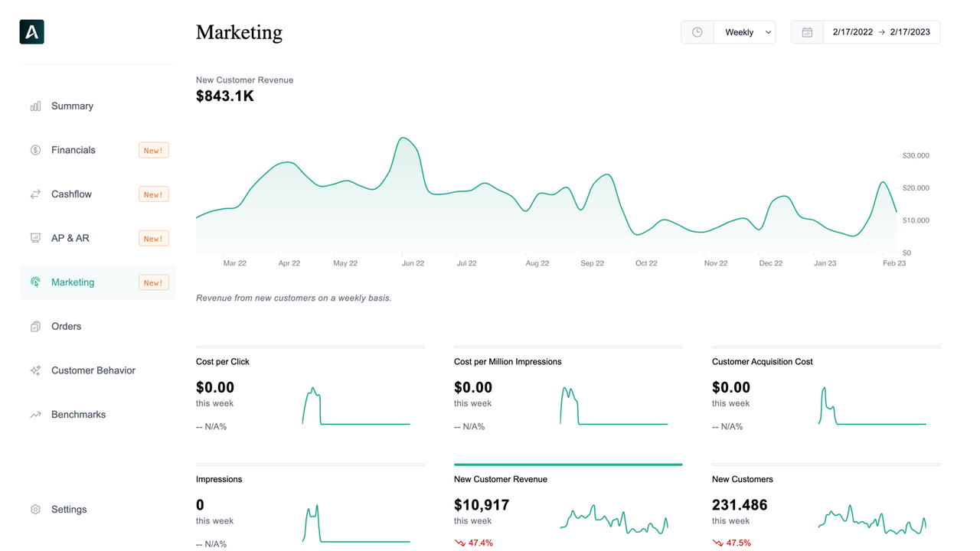Screen dimensions: 980x551
Task: Select the Summary bar-chart icon in sidebar
Action: [35, 106]
